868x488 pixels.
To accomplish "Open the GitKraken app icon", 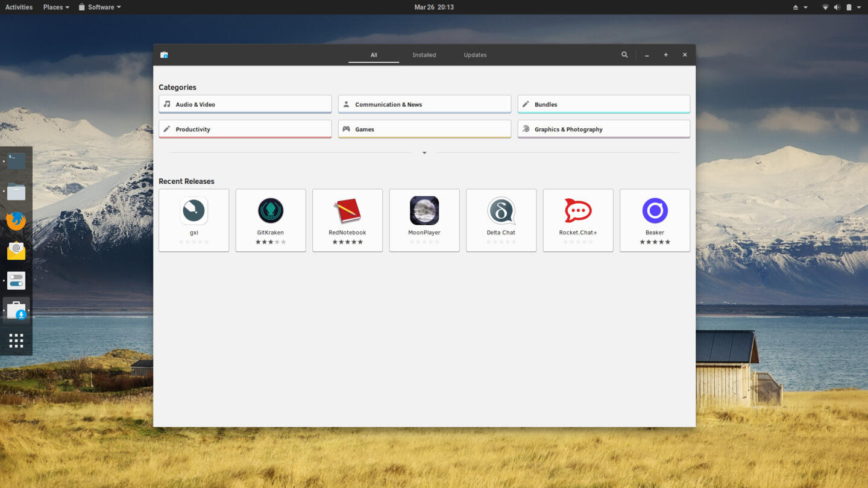I will [271, 210].
